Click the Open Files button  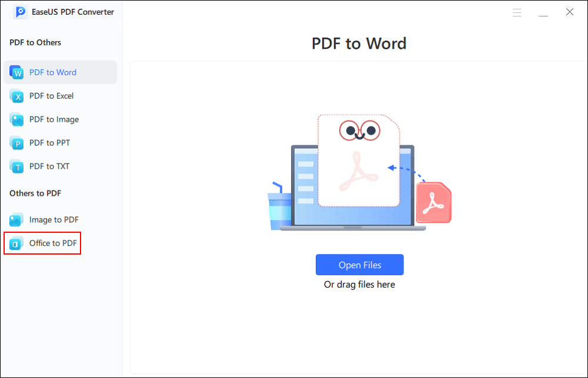[359, 265]
